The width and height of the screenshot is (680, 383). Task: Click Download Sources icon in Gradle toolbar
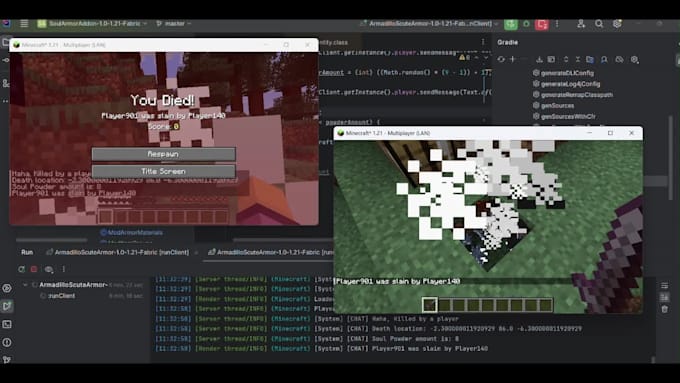539,59
